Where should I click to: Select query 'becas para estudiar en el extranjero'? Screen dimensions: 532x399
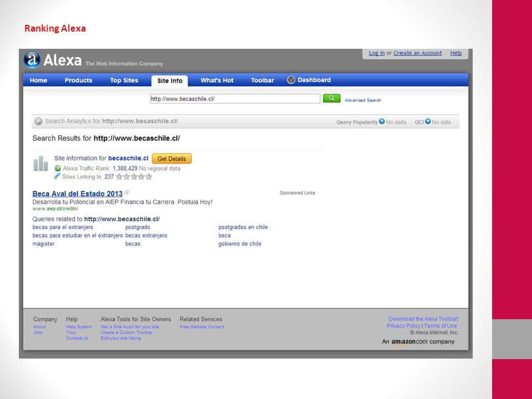click(78, 236)
